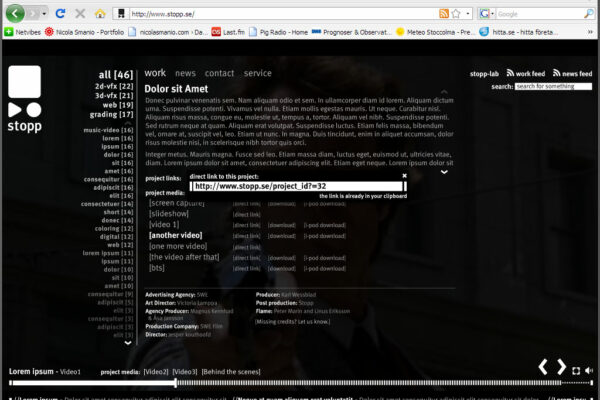Click the [Video3] project media link

click(x=185, y=372)
